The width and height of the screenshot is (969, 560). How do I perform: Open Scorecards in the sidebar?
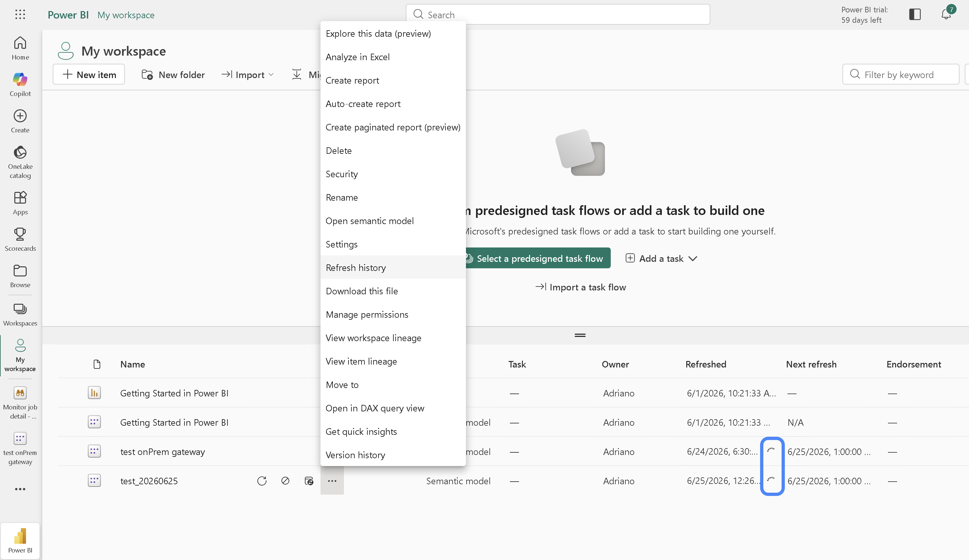point(20,239)
